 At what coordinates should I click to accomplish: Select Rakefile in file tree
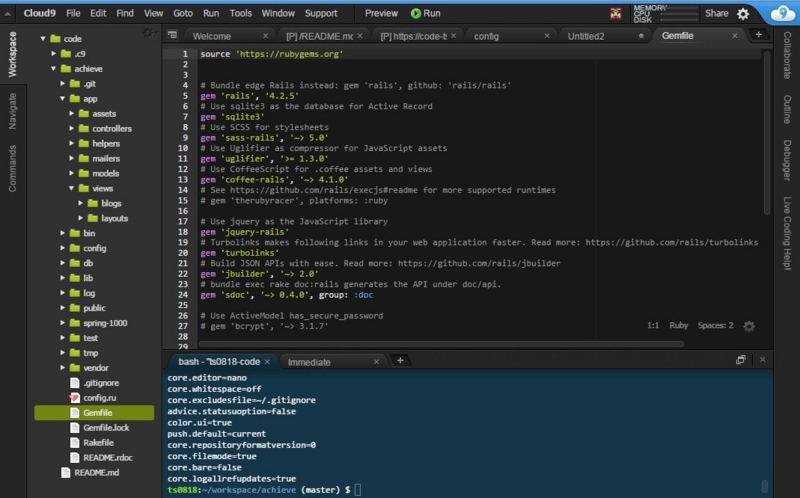98,442
